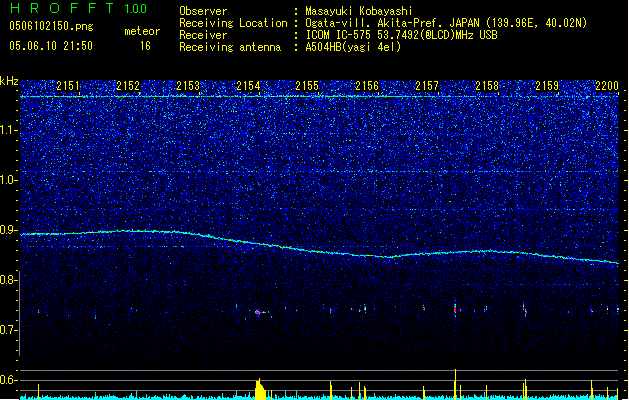The height and width of the screenshot is (400, 629).
Task: Click the 2153 time marker
Action: [188, 86]
